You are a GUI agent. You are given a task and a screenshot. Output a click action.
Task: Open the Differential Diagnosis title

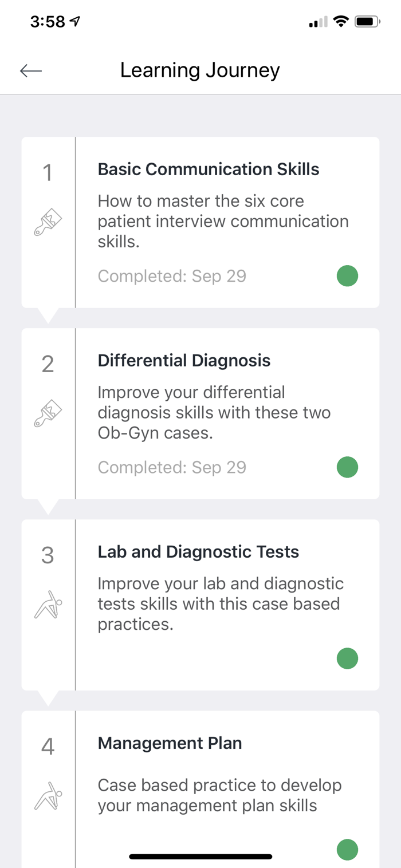coord(184,361)
